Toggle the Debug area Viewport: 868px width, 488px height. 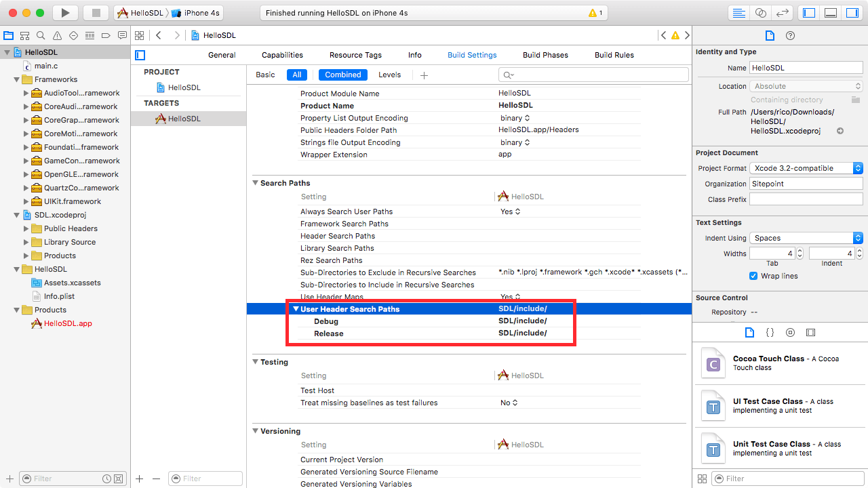[830, 13]
